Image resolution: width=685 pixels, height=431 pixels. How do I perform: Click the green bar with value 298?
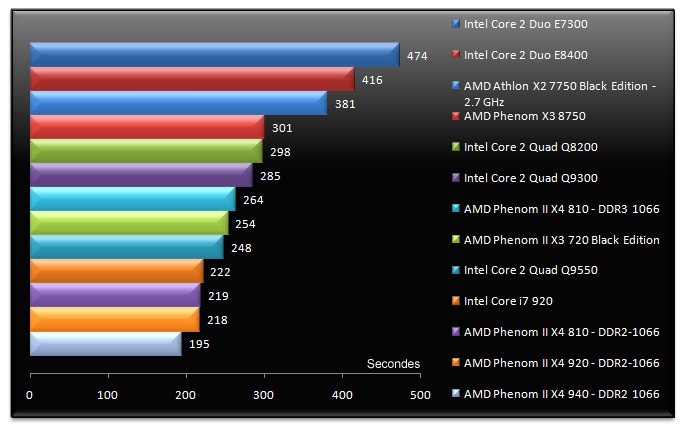pos(146,151)
